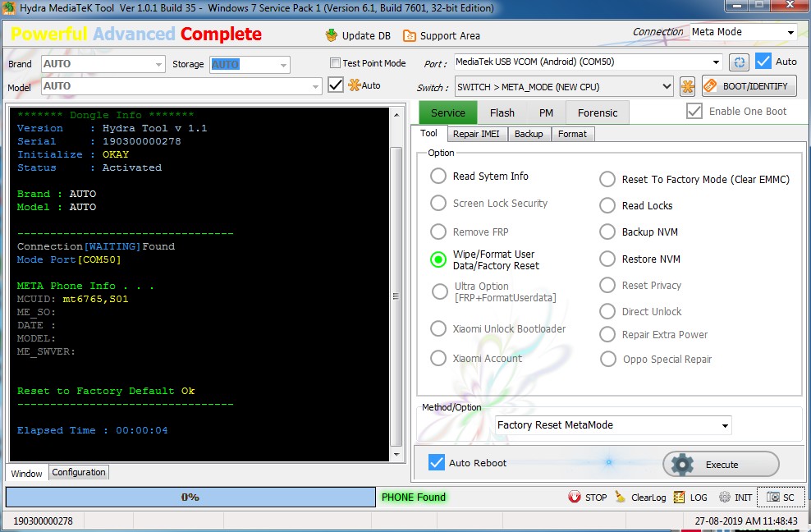Click the Hydra app icon in title bar

(x=9, y=7)
